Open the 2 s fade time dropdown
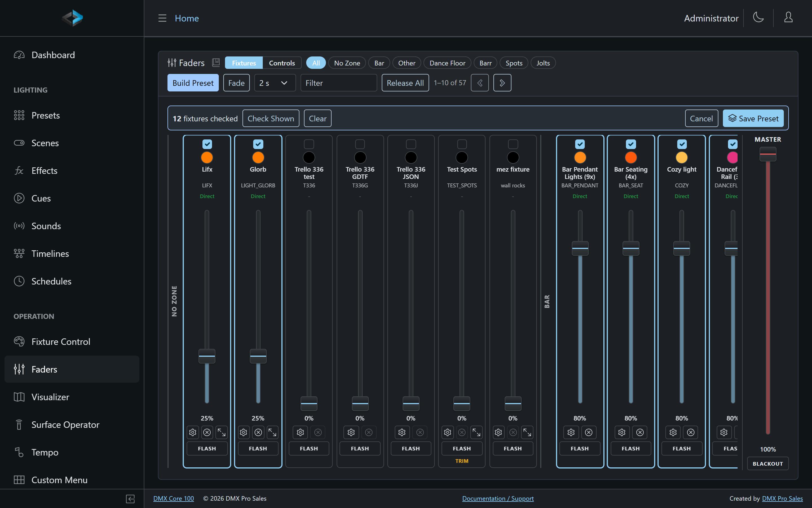Screen dimensions: 812x508 pyautogui.click(x=275, y=83)
